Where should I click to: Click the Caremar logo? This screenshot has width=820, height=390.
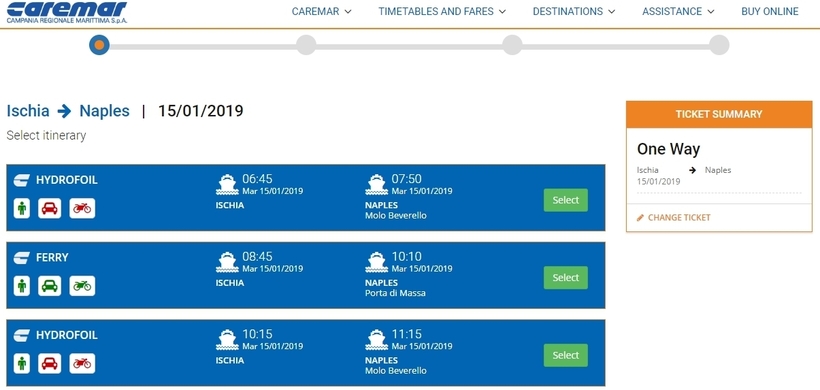pos(66,12)
